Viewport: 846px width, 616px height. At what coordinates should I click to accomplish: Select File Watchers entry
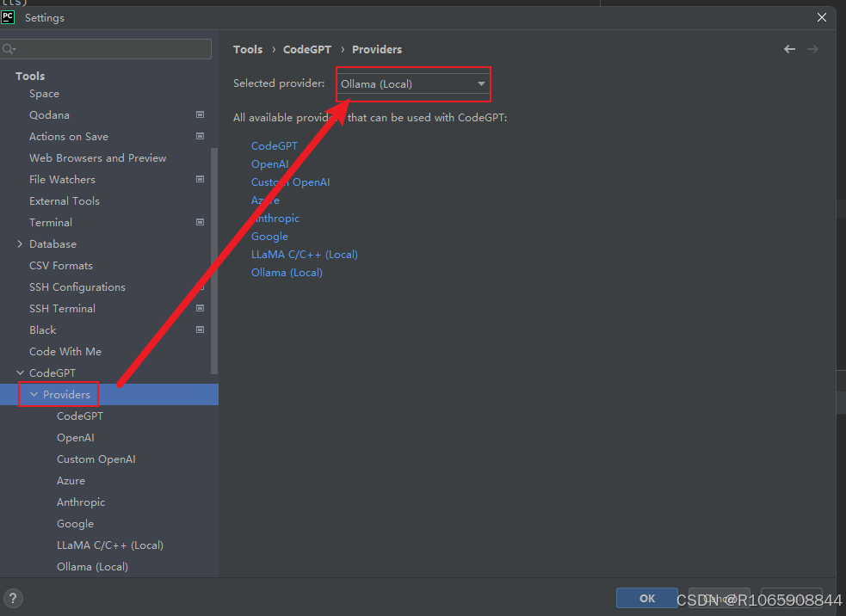tap(62, 180)
